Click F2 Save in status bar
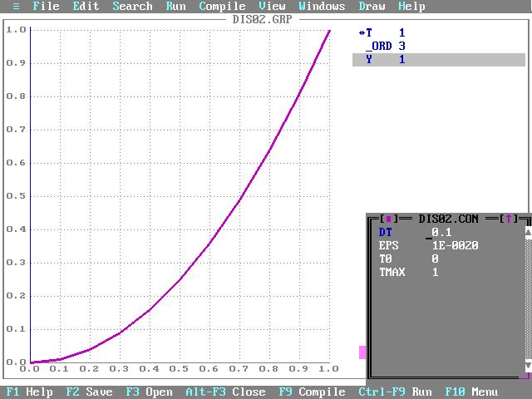 (89, 392)
